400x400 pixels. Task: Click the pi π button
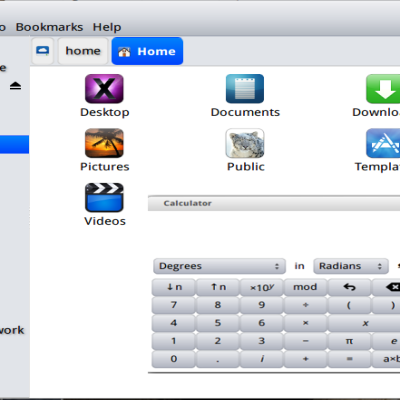tap(349, 341)
